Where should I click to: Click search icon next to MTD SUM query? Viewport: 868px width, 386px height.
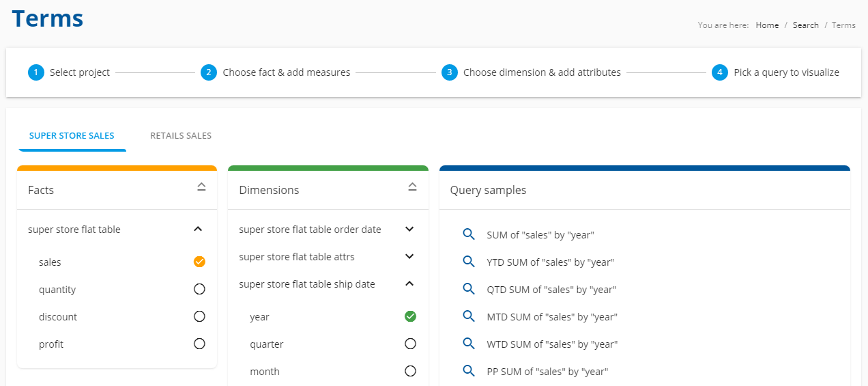pyautogui.click(x=469, y=316)
